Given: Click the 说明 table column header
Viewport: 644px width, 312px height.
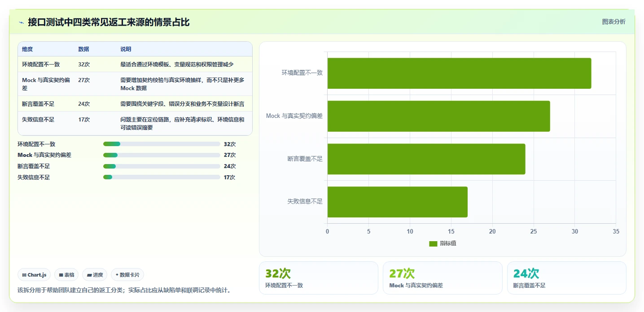Looking at the screenshot, I should [126, 49].
